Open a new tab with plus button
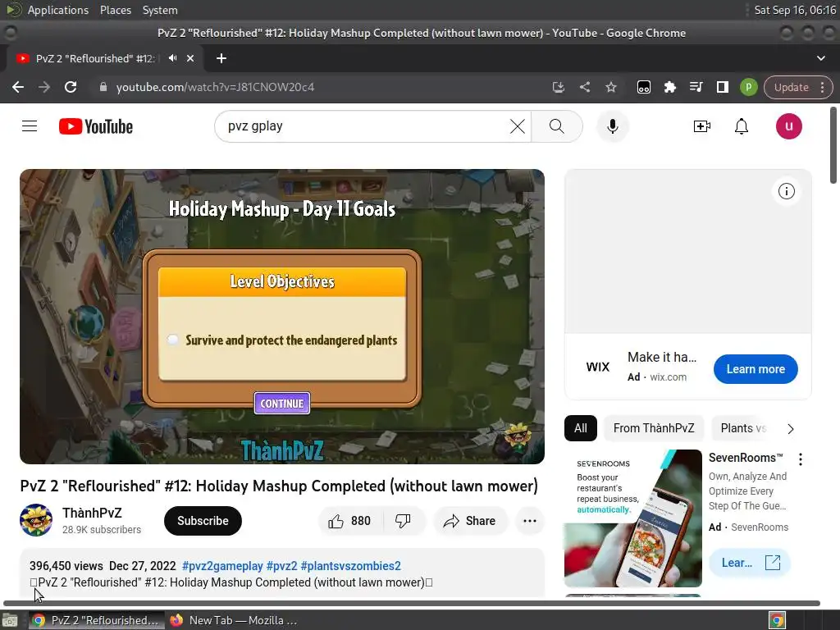This screenshot has height=630, width=840. [221, 58]
